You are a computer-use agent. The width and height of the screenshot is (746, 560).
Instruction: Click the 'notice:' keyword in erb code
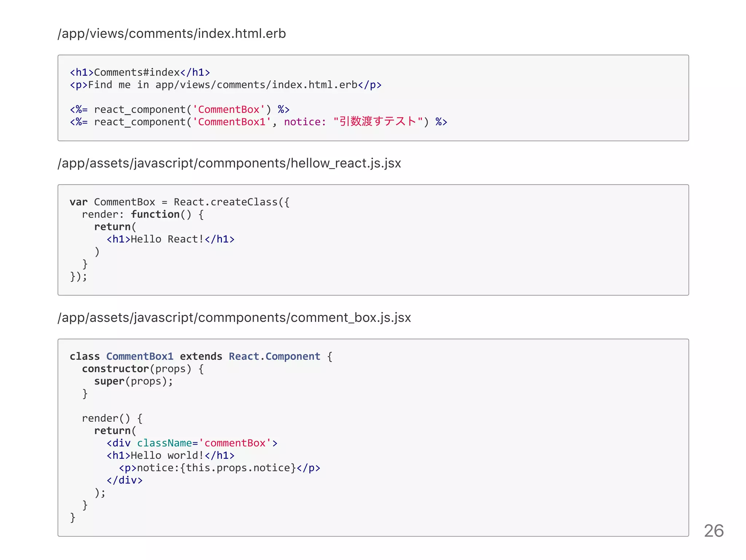pos(305,122)
